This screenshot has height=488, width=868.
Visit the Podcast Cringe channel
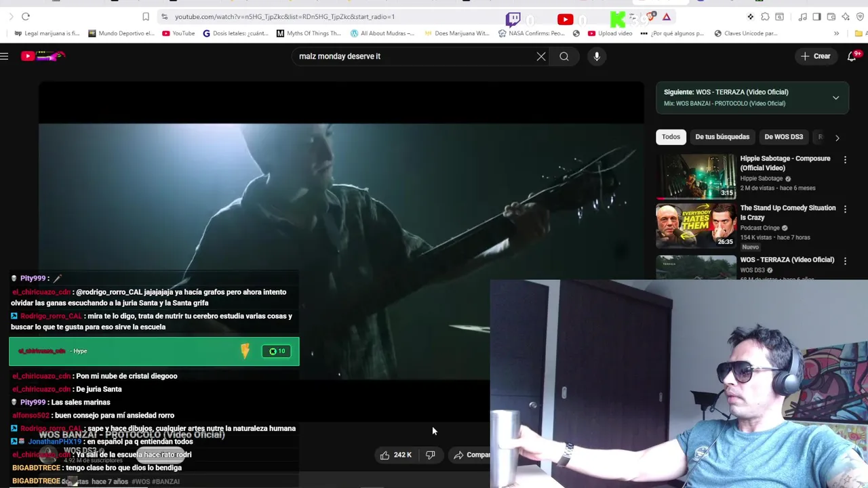(x=759, y=228)
